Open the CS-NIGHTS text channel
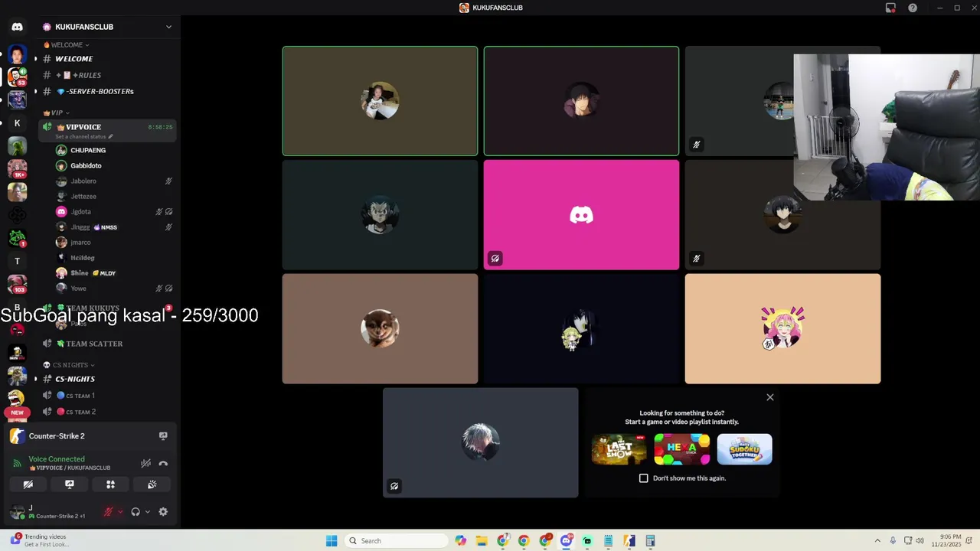Viewport: 980px width, 551px height. [107, 379]
